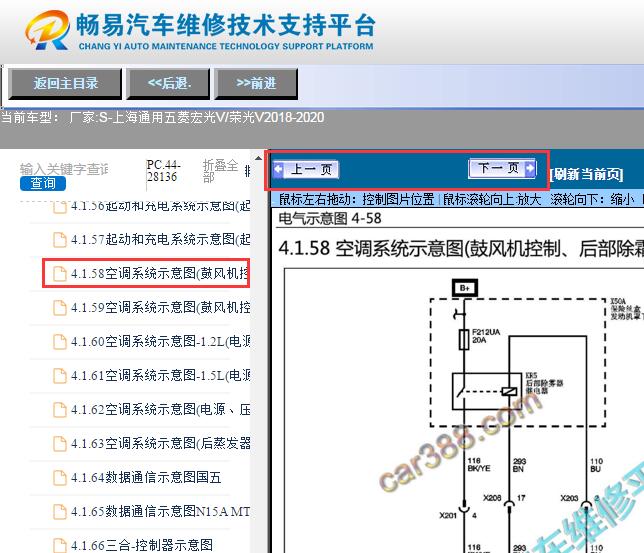
Task: Open tree item 4.1.63空调系统示意图(后蒸发器
Action: (x=160, y=443)
